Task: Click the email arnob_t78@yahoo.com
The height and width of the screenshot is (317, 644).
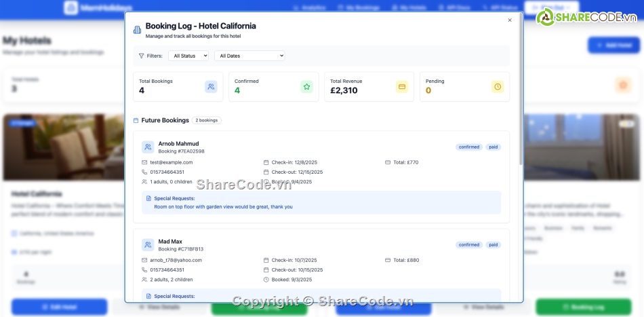Action: click(x=176, y=260)
